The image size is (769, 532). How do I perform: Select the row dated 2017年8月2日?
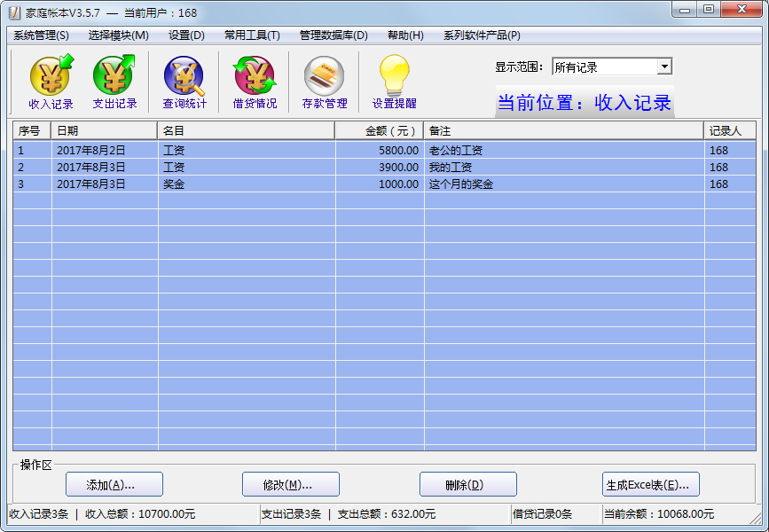coord(385,150)
